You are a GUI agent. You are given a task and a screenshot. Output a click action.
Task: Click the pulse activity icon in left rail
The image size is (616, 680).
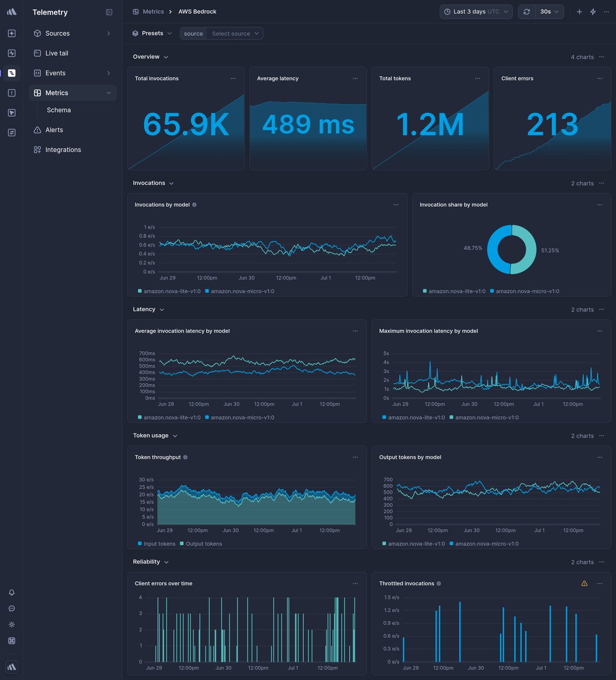pyautogui.click(x=12, y=53)
